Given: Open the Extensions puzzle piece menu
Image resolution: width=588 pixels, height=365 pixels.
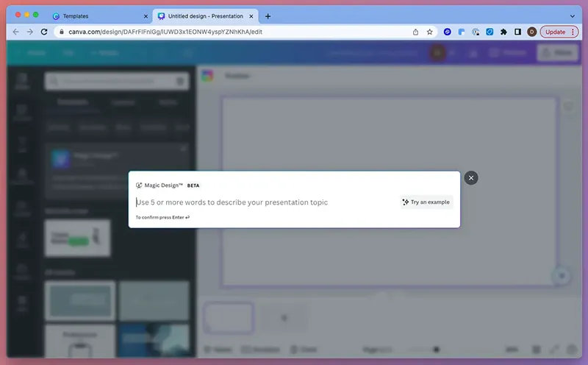Looking at the screenshot, I should tap(503, 32).
